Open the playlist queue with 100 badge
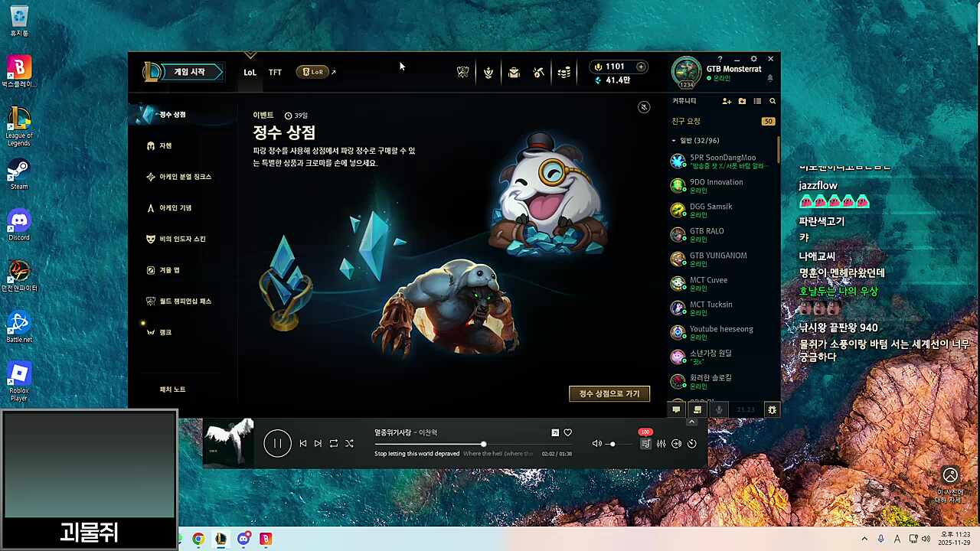This screenshot has height=551, width=980. (645, 442)
